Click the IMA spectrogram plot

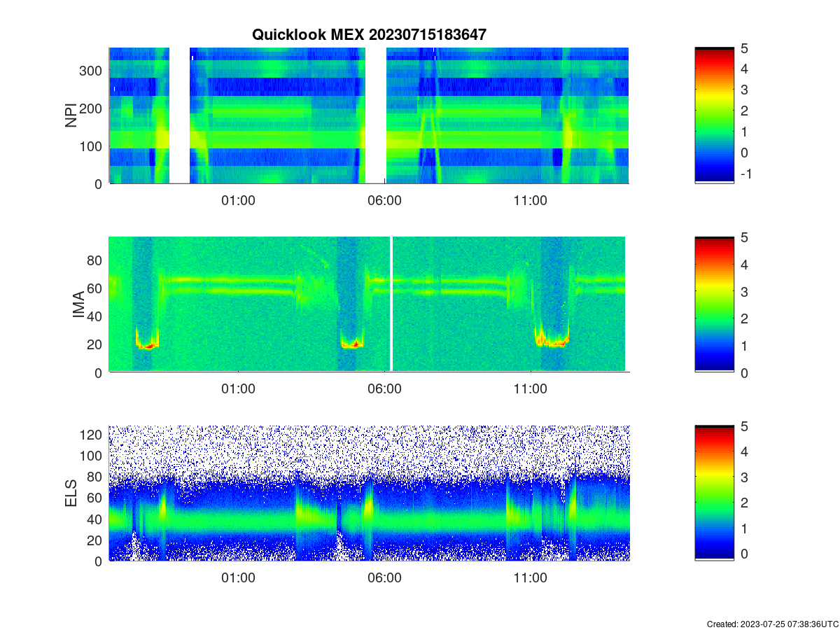[369, 304]
